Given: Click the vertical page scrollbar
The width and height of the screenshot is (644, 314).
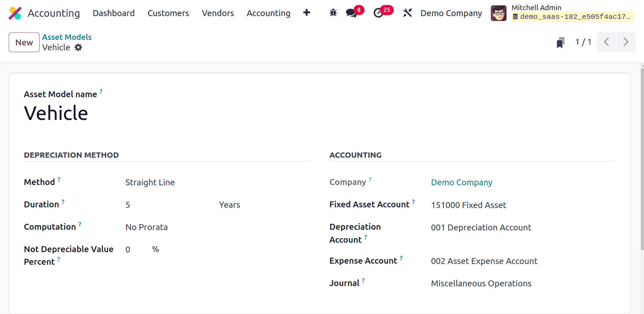Looking at the screenshot, I should coord(642,159).
